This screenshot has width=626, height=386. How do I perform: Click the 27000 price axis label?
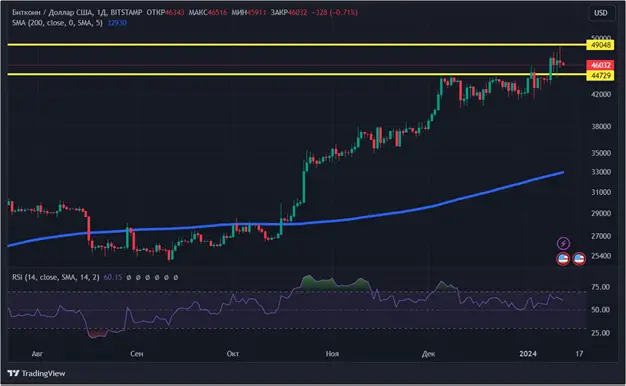click(601, 236)
